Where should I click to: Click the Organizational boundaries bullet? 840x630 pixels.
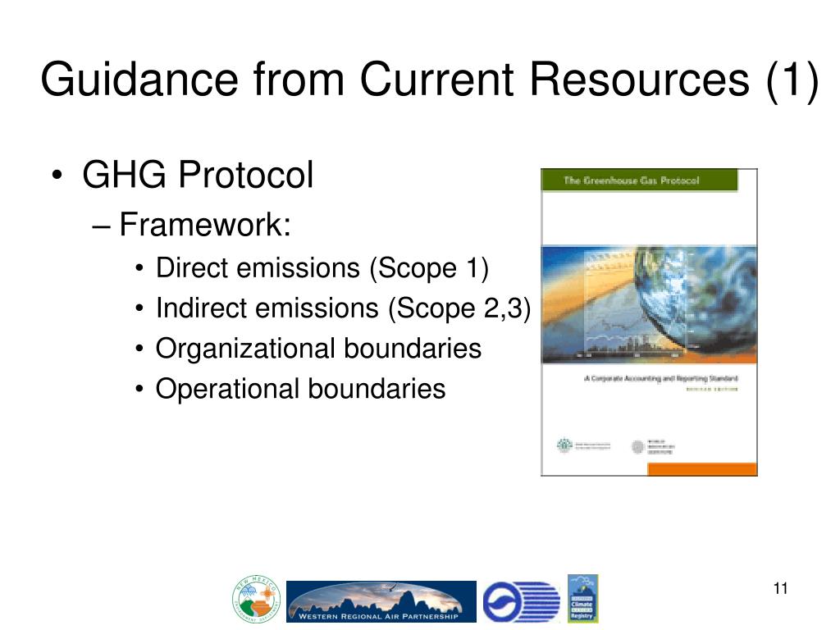318,348
